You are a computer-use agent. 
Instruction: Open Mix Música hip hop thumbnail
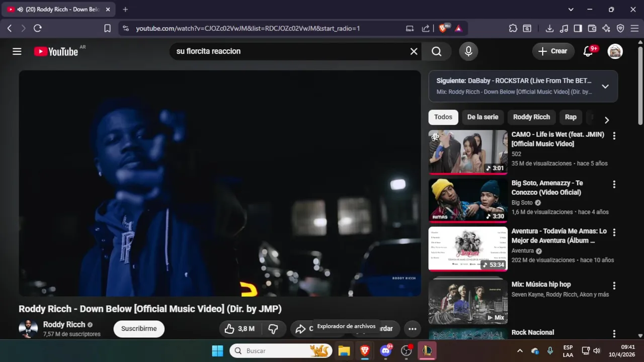(x=468, y=302)
